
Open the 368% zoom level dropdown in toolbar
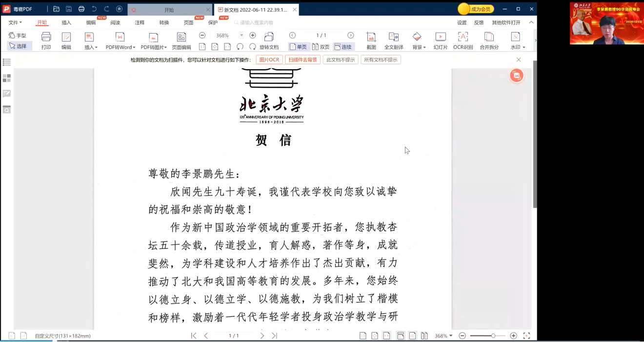(x=241, y=36)
